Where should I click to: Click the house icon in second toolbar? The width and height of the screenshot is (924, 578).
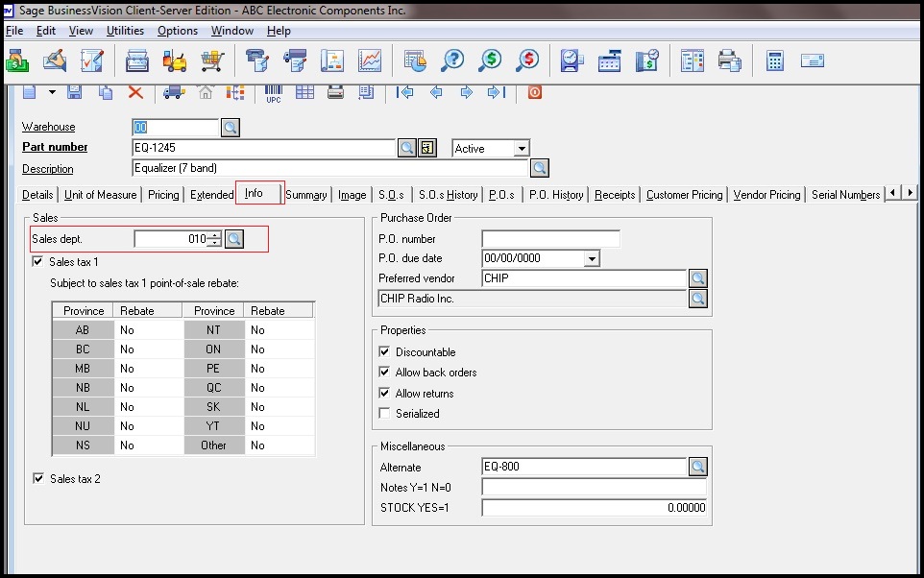[206, 92]
